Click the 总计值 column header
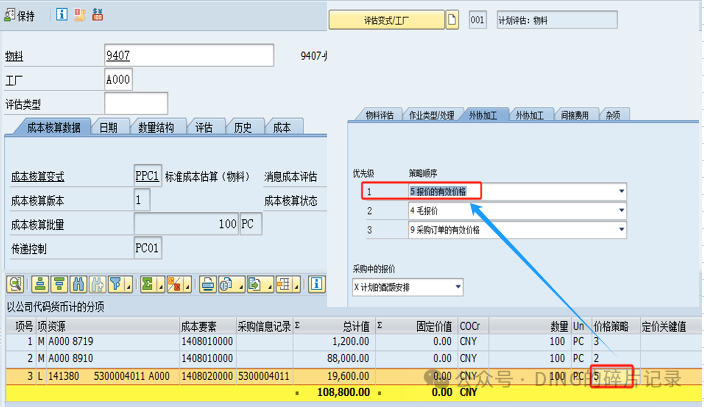 point(332,326)
